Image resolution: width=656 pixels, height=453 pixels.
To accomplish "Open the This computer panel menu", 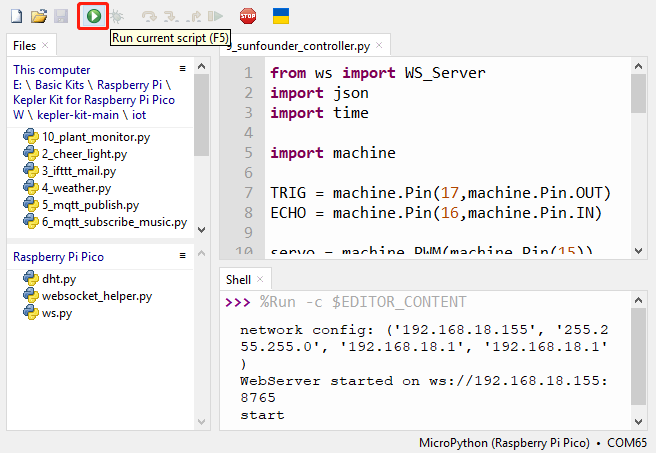I will tap(182, 69).
